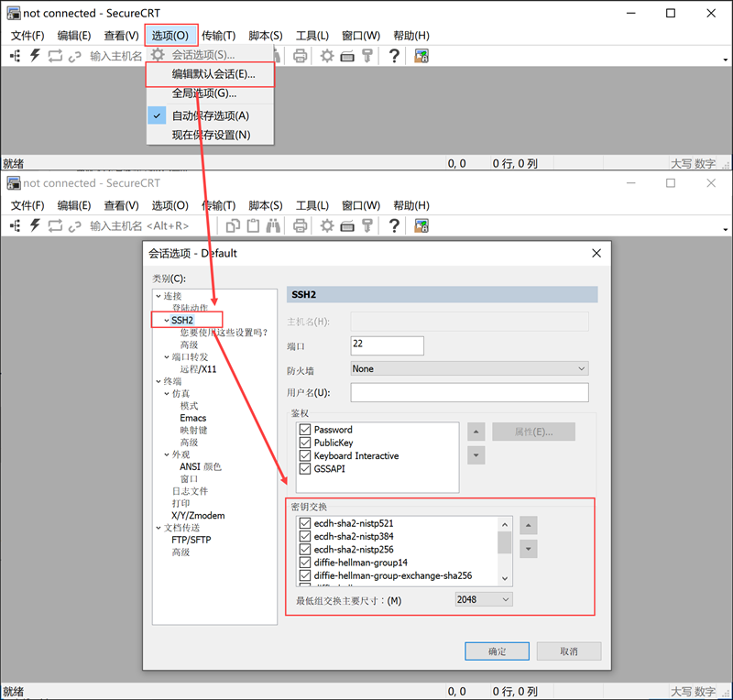Move key exchange item down with arrow button
This screenshot has width=733, height=700.
click(x=528, y=549)
